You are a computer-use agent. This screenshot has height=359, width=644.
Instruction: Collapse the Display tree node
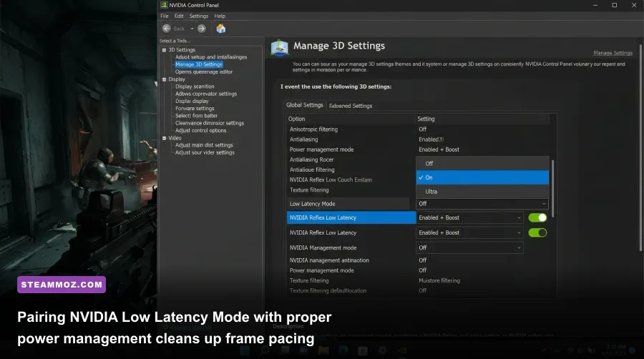[x=165, y=79]
